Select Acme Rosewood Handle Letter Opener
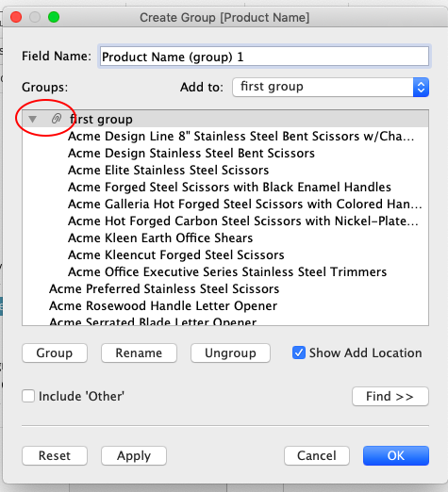 [163, 305]
